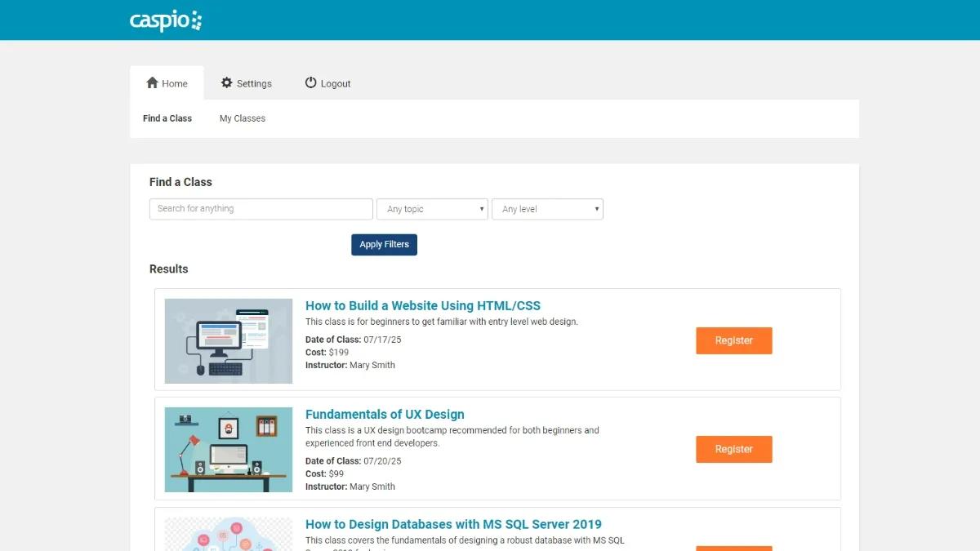Select the Logout tab

[327, 83]
